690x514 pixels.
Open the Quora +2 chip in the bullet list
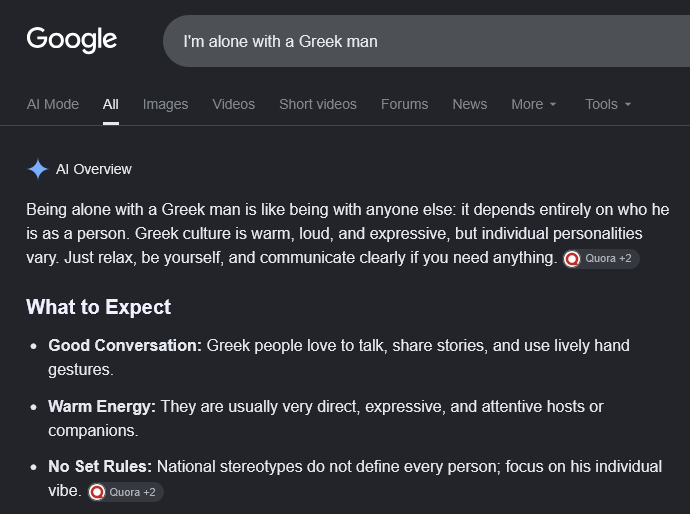point(125,492)
